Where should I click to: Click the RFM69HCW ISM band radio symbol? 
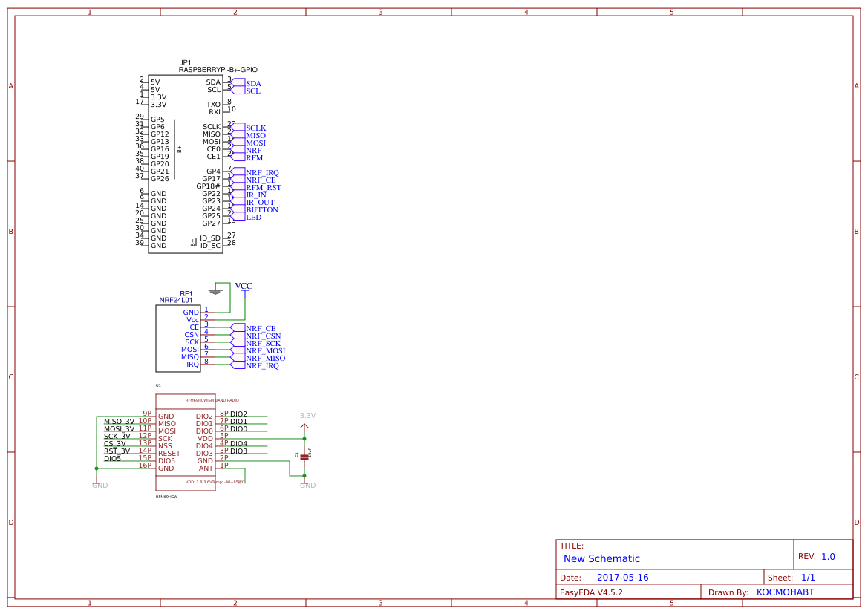tap(184, 442)
